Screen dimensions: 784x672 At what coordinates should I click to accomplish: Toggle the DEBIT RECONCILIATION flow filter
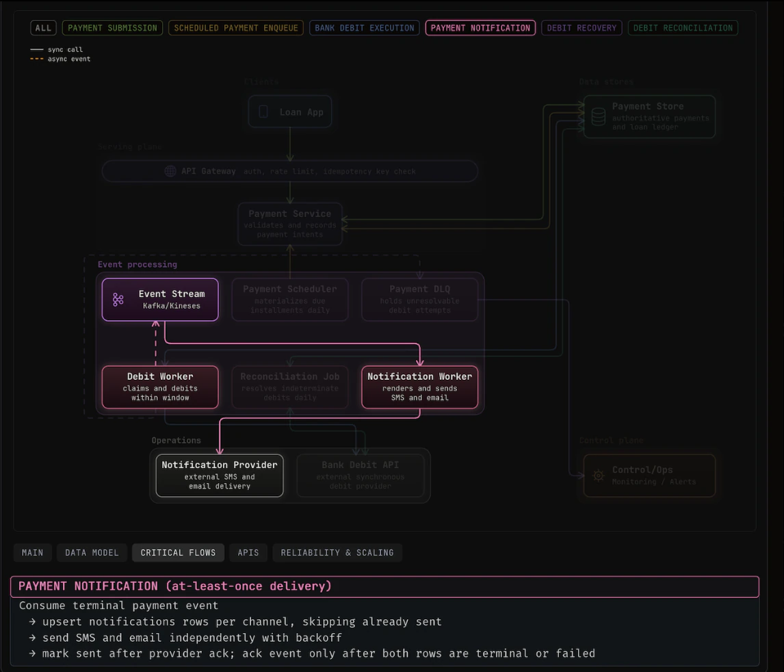683,28
